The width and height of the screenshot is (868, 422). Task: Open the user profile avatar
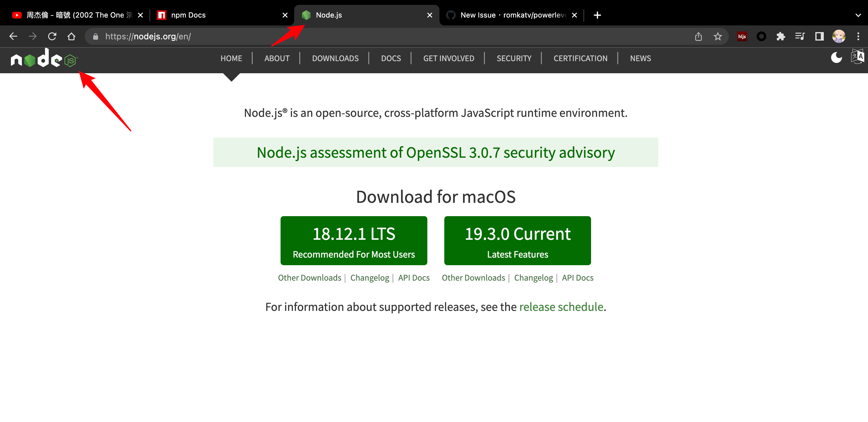(839, 36)
